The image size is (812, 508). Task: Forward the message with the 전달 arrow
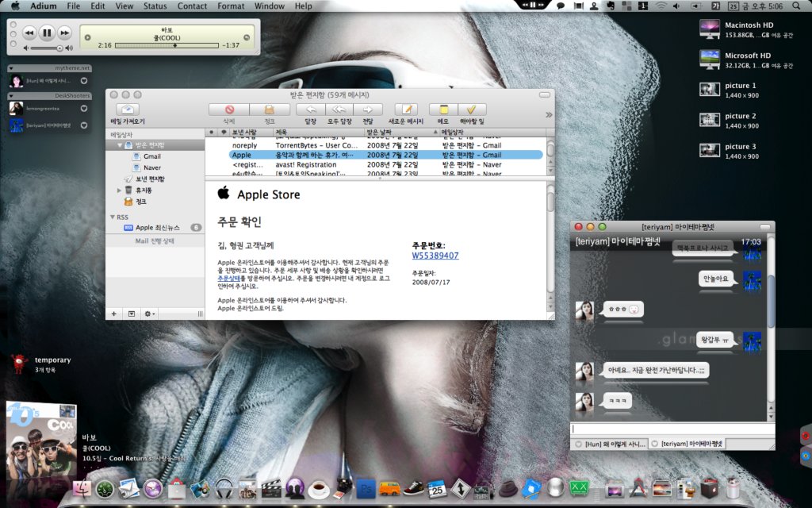(x=368, y=110)
